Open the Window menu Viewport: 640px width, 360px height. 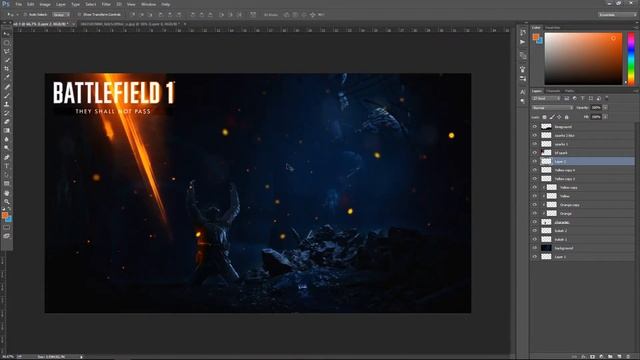coord(148,4)
